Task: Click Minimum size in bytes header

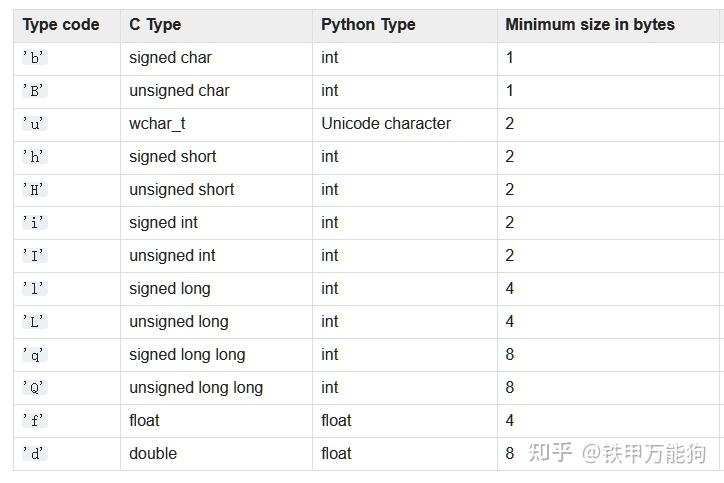Action: click(x=590, y=24)
